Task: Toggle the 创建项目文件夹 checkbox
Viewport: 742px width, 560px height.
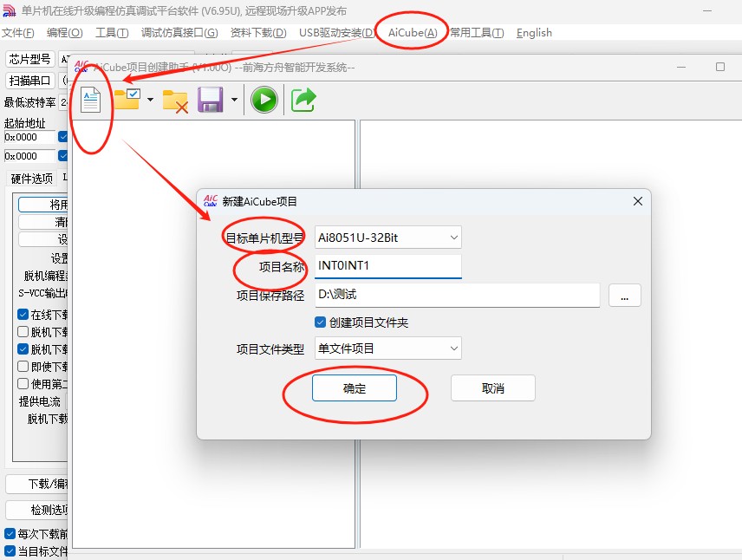Action: 321,322
